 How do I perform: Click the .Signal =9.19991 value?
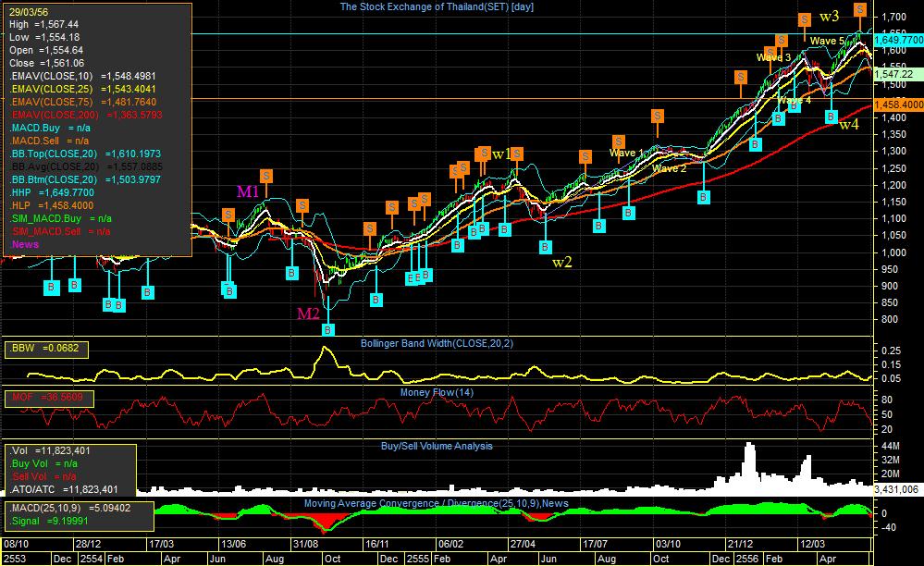point(50,521)
